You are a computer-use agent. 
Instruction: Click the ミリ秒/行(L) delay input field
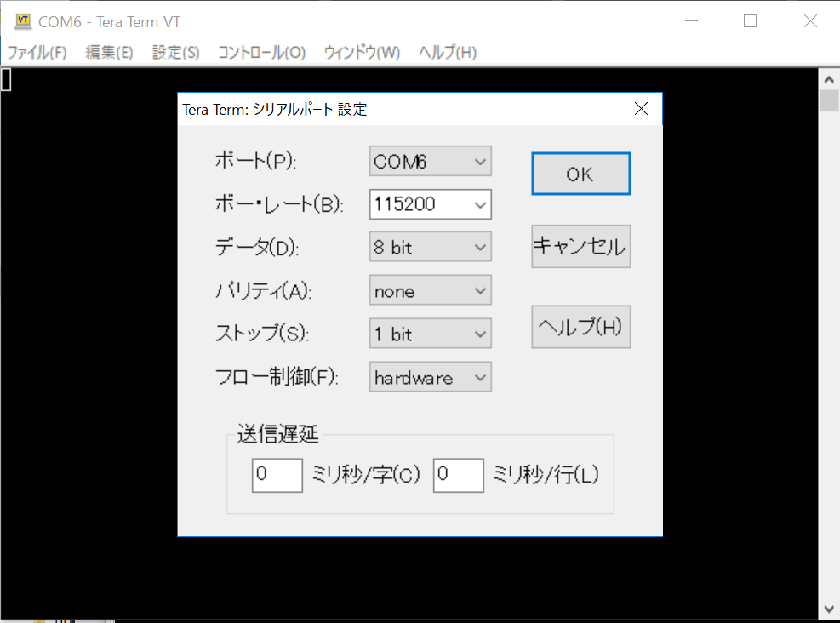[458, 475]
